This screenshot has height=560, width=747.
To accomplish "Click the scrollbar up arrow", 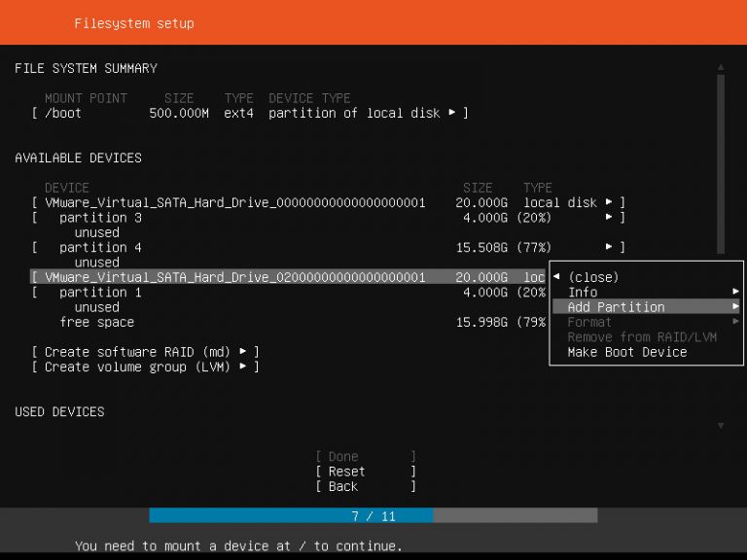I will (721, 67).
